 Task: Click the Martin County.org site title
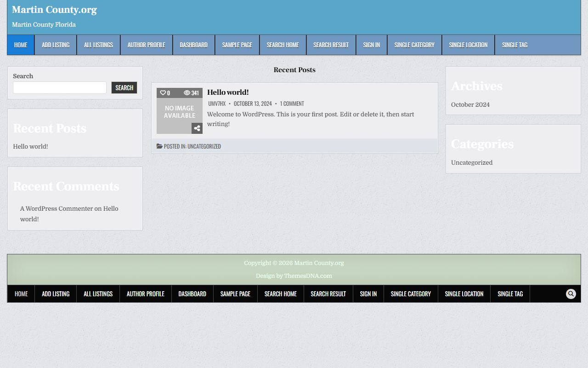[54, 10]
